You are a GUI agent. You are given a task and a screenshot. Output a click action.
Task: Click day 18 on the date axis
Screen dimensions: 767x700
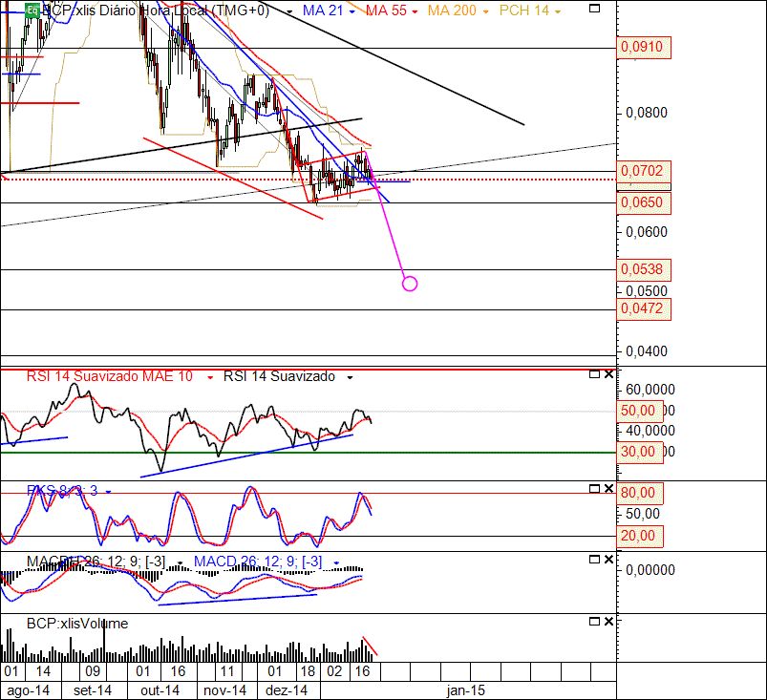(308, 671)
